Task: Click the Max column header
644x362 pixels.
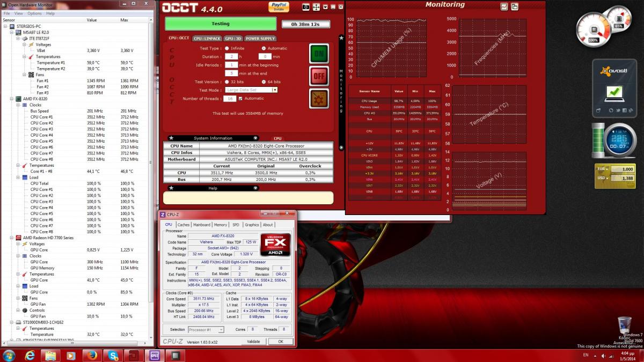Action: pos(134,20)
